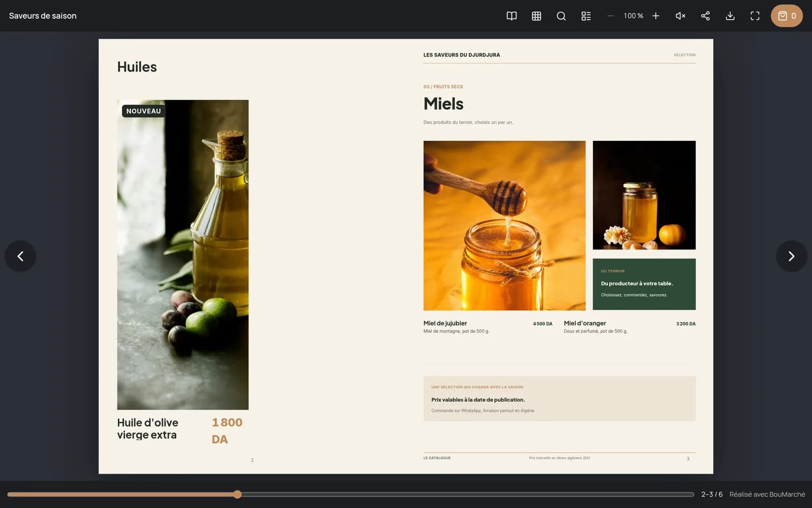The height and width of the screenshot is (508, 812).
Task: Toggle the muted sound speaker icon
Action: tap(681, 16)
